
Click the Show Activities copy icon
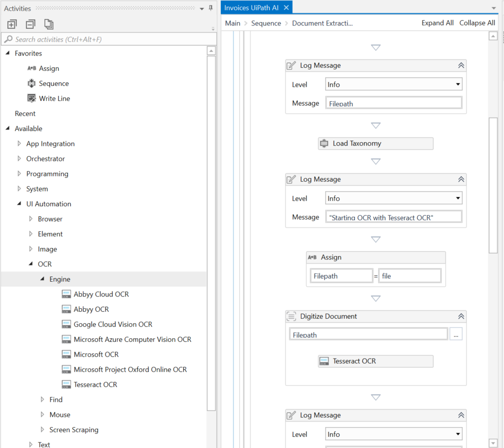[x=49, y=24]
